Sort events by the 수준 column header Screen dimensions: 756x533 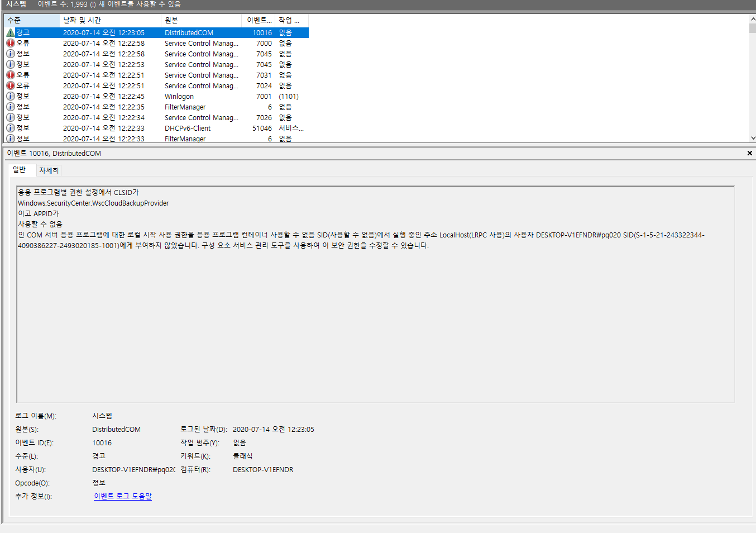click(x=31, y=20)
